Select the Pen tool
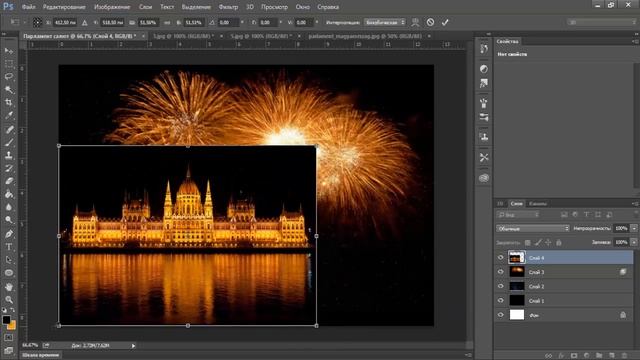 tap(9, 234)
